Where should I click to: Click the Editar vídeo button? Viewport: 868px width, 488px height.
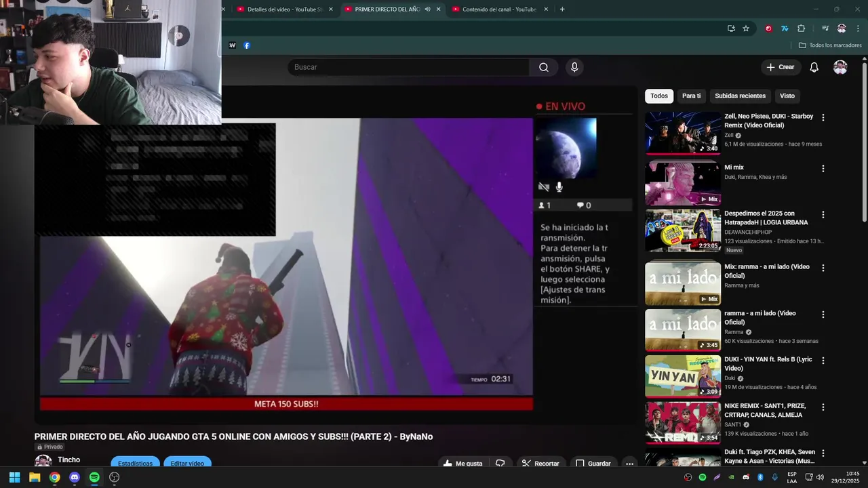pos(187,463)
